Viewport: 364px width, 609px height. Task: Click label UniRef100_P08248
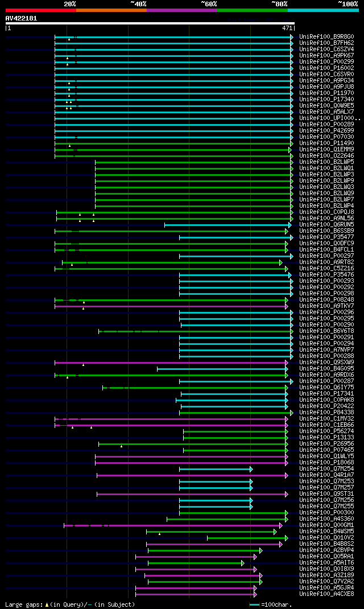pos(326,300)
